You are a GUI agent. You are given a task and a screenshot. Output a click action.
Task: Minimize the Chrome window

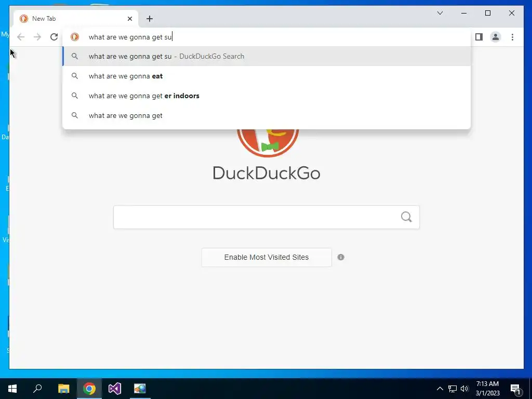(x=464, y=13)
